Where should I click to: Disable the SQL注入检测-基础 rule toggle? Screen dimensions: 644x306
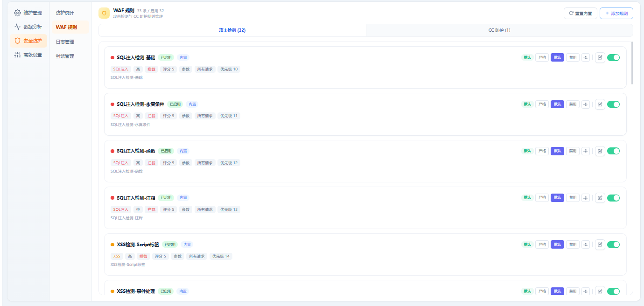pyautogui.click(x=613, y=57)
